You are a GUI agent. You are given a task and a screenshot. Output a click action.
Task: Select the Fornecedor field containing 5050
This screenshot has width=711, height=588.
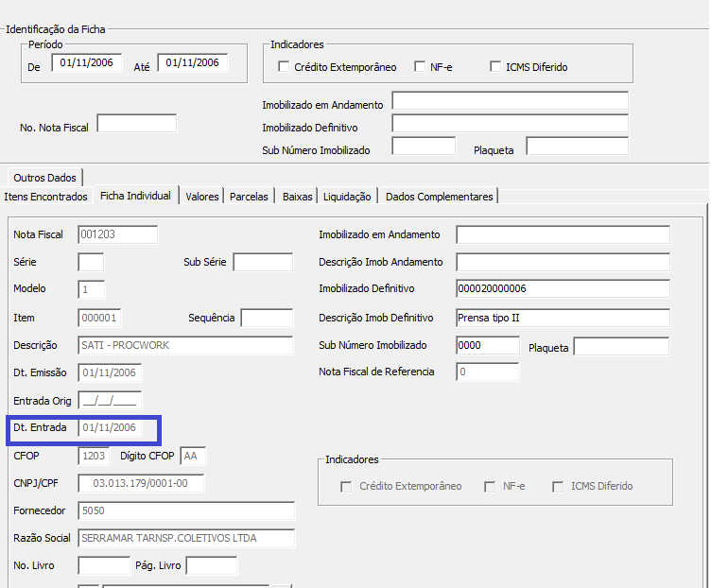click(185, 510)
